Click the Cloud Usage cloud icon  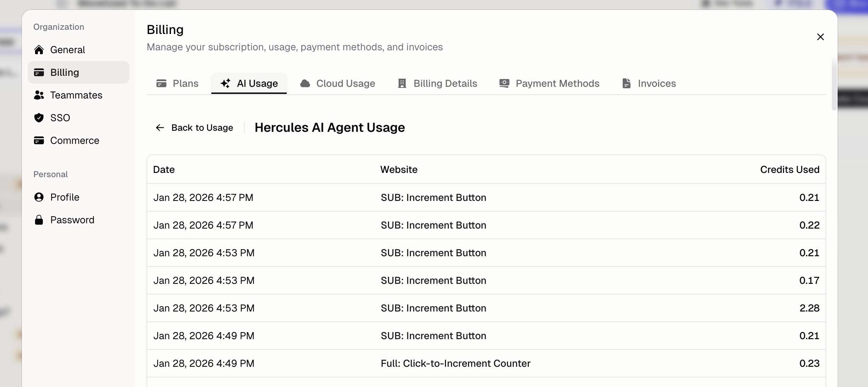click(305, 83)
